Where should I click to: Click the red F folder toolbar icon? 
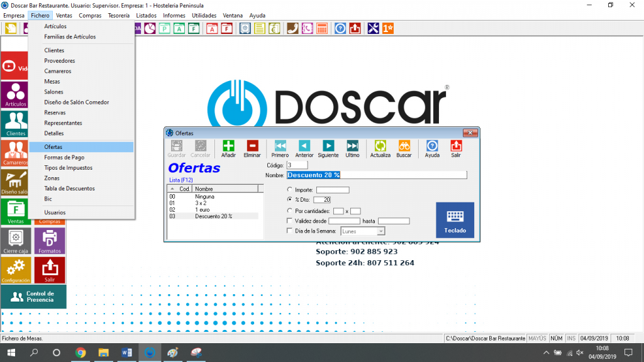tap(226, 28)
